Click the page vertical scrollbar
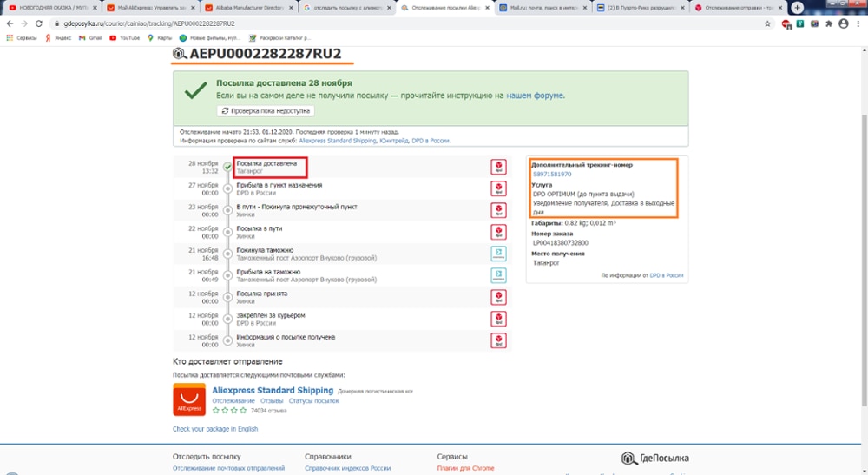868x475 pixels. [x=865, y=261]
